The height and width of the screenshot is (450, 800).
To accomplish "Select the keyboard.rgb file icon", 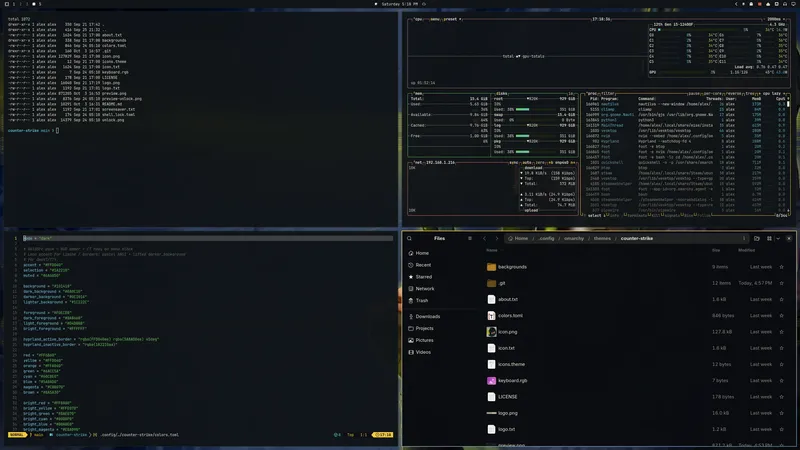I will (x=491, y=381).
